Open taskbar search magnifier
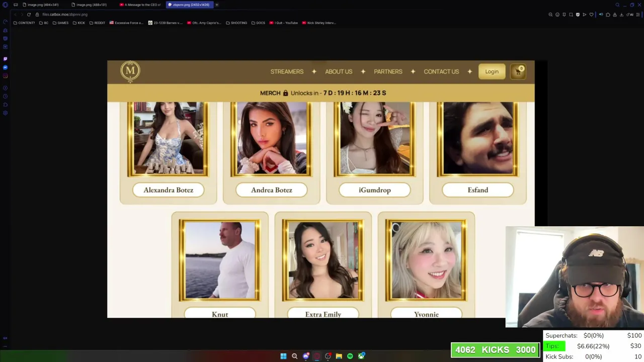The height and width of the screenshot is (362, 644). pyautogui.click(x=294, y=356)
